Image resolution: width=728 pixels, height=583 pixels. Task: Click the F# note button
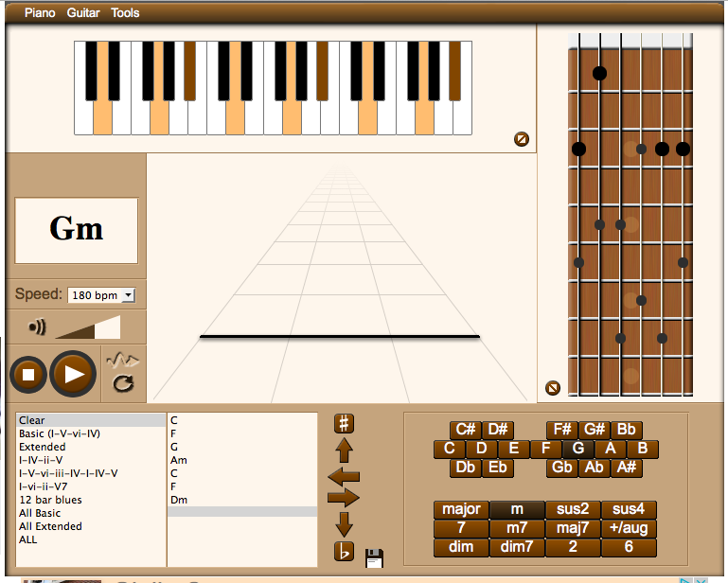(x=562, y=430)
